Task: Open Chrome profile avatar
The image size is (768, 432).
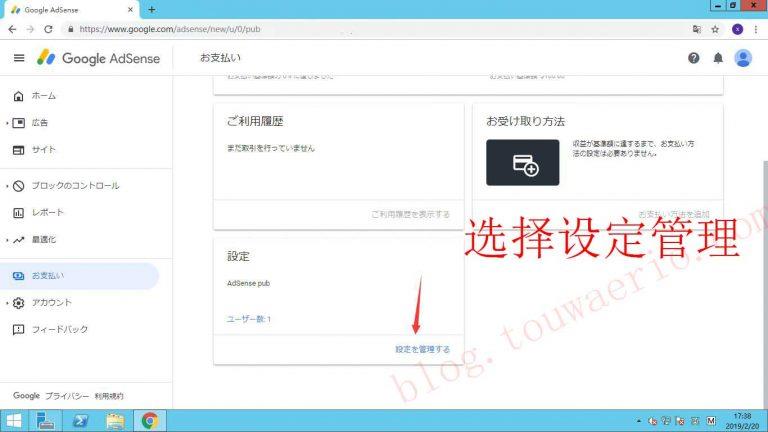Action: coord(737,29)
